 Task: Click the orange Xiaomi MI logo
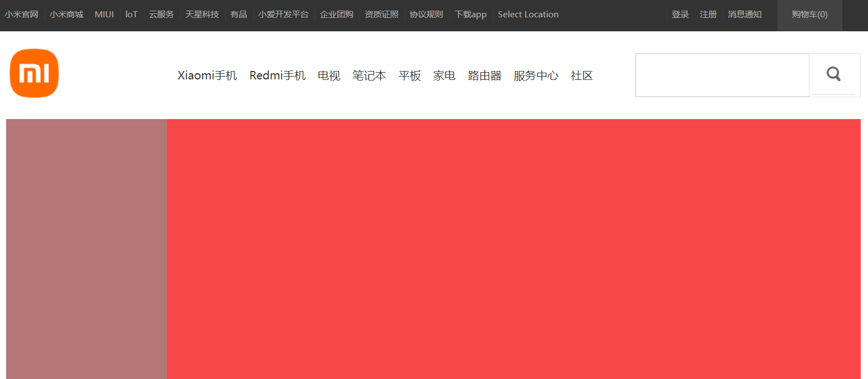34,73
